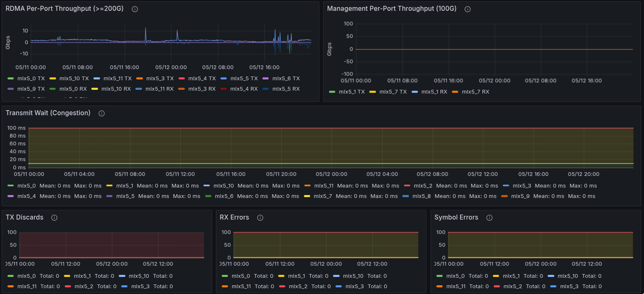Toggle mlx5_11 in TX Discards legend
The height and width of the screenshot is (294, 644).
27,286
